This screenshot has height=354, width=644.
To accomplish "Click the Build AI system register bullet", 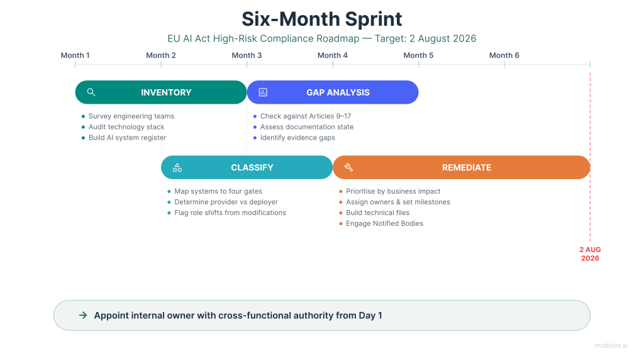I will (127, 138).
